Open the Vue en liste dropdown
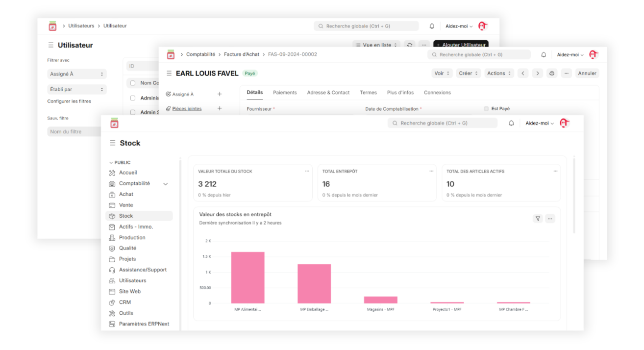 376,45
